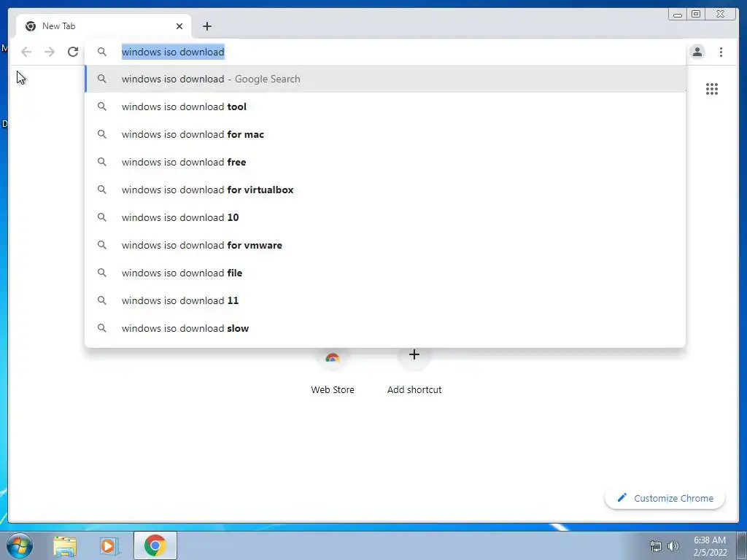747x560 pixels.
Task: Choose 'windows iso download for vmware' suggestion
Action: [x=385, y=245]
